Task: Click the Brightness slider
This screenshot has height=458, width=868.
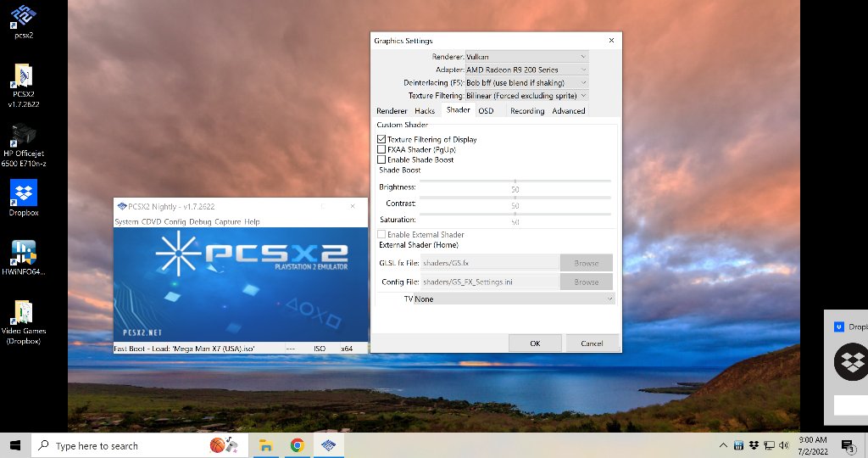Action: point(515,182)
